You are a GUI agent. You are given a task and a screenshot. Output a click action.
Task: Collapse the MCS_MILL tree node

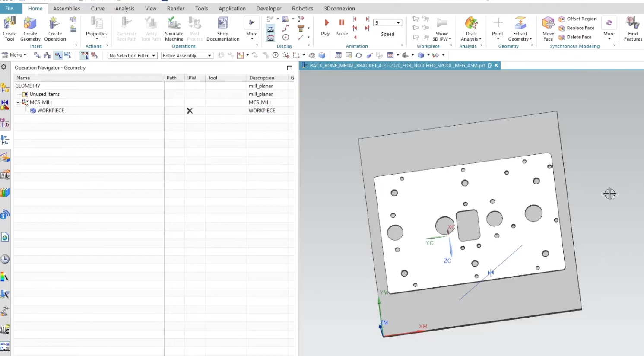tap(18, 102)
